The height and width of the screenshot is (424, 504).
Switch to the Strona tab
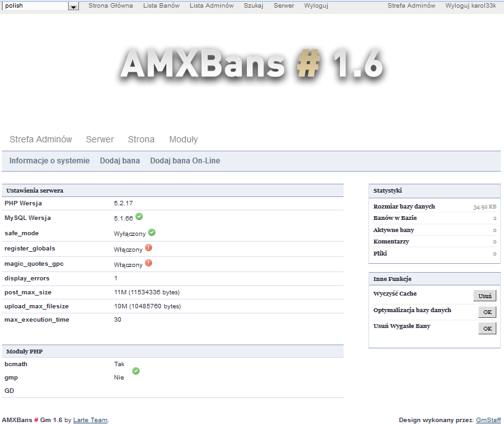click(x=141, y=139)
